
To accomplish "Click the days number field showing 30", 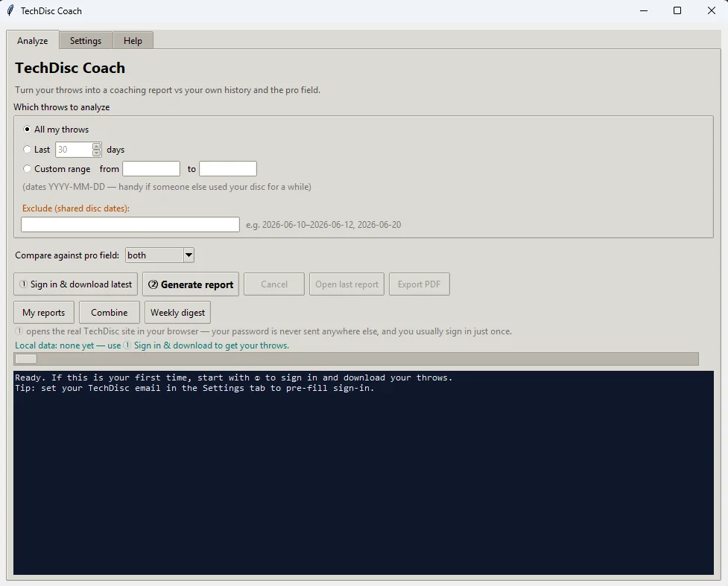I will point(74,150).
